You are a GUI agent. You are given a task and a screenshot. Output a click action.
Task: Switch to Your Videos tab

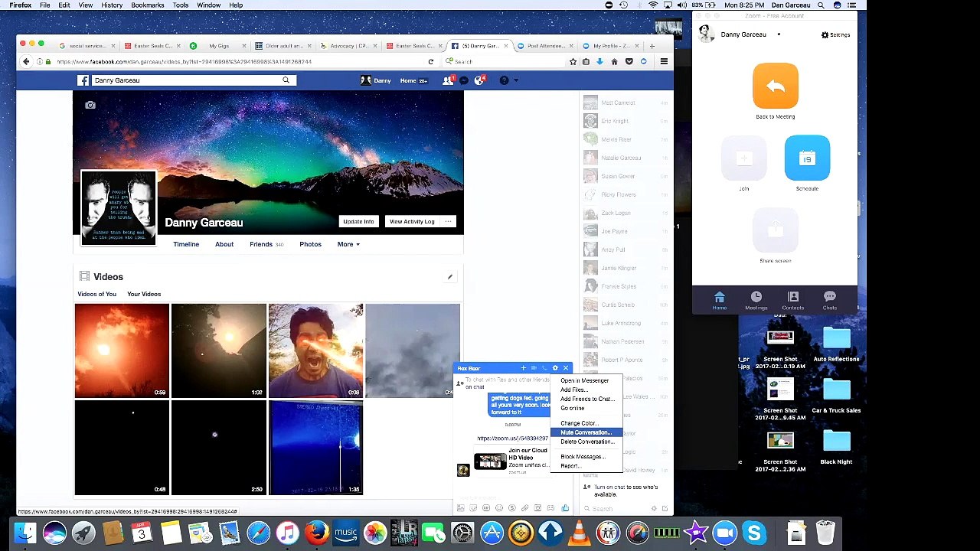tap(144, 294)
